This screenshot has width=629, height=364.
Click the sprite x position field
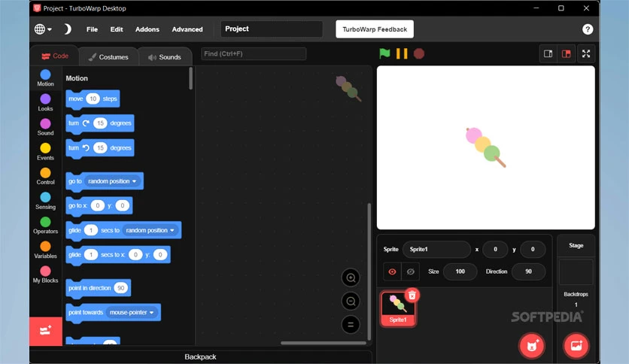click(x=495, y=250)
